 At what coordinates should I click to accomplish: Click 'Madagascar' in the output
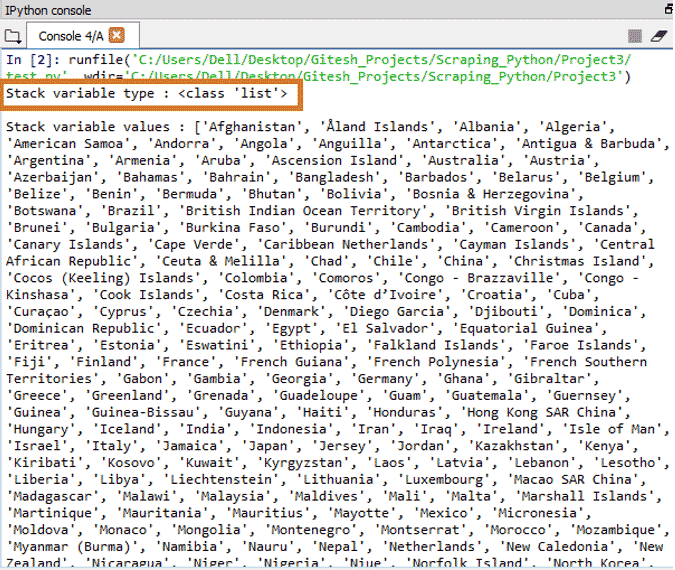53,496
